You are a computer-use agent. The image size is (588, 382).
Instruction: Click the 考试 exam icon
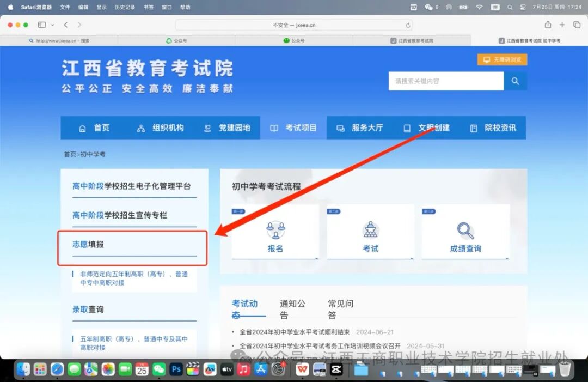click(371, 231)
